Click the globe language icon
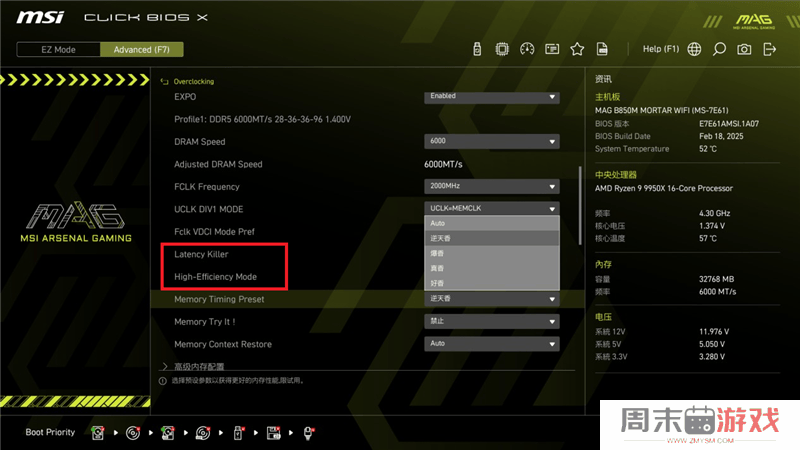Screen dimensions: 800x450 pyautogui.click(x=694, y=49)
